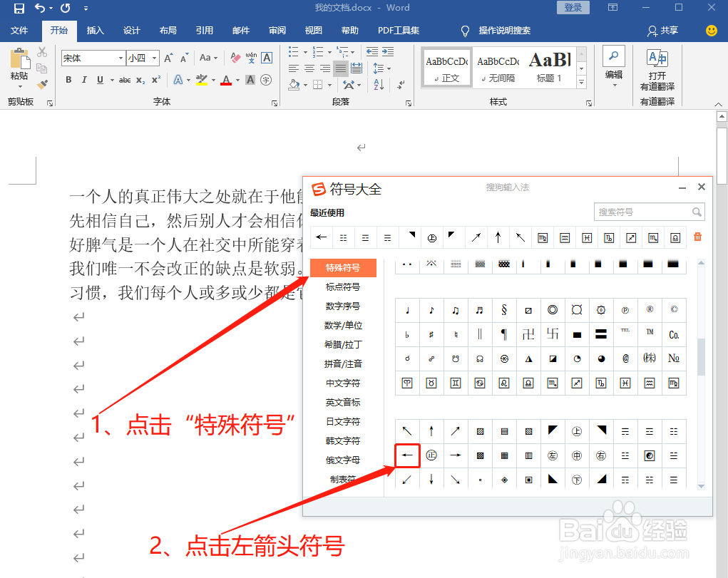
Task: Expand the styles gallery more arrow
Action: [581, 83]
